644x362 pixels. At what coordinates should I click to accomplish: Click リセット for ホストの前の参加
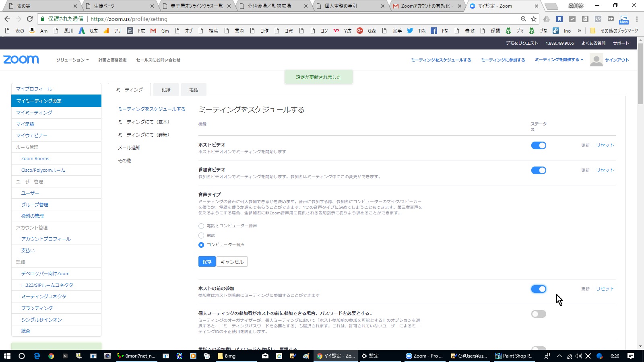(605, 289)
